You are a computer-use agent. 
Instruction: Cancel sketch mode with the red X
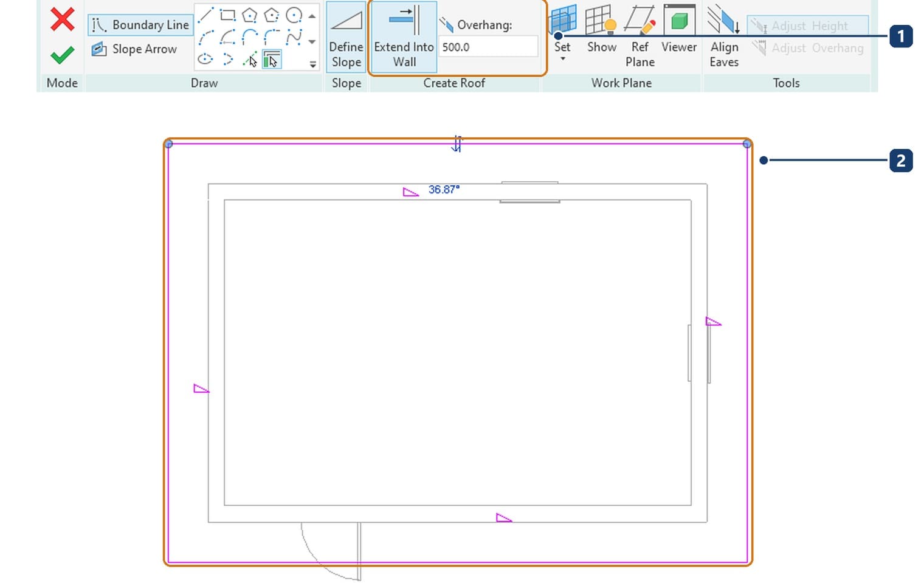[x=62, y=19]
